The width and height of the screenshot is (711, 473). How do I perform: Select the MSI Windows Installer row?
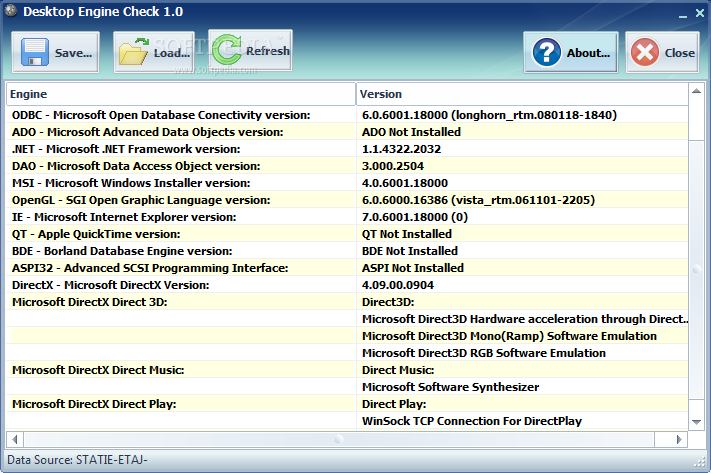point(347,183)
